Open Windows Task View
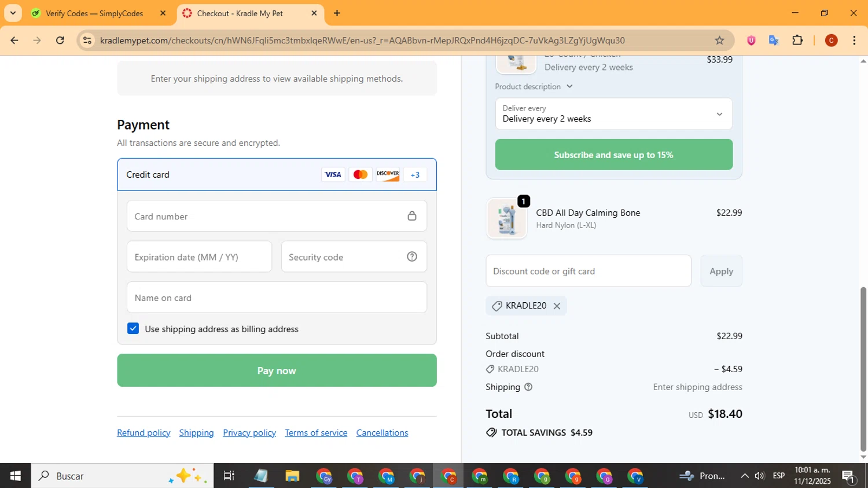Viewport: 868px width, 488px height. (229, 476)
